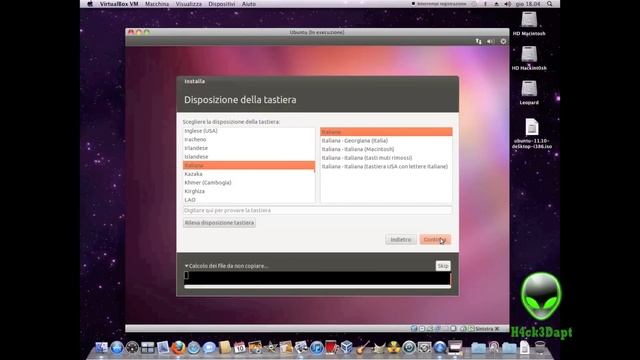Open Ubuntu sound indicator in top panel
The image size is (640, 360).
pyautogui.click(x=491, y=41)
